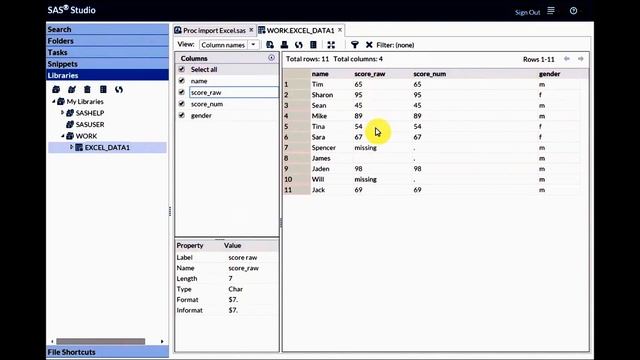This screenshot has height=360, width=640.
Task: Click the score_raw column header in table
Action: click(x=370, y=74)
